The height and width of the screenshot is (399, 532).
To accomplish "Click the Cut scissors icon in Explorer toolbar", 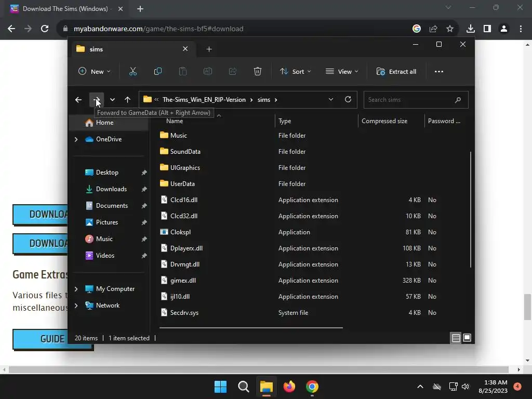I will (132, 72).
